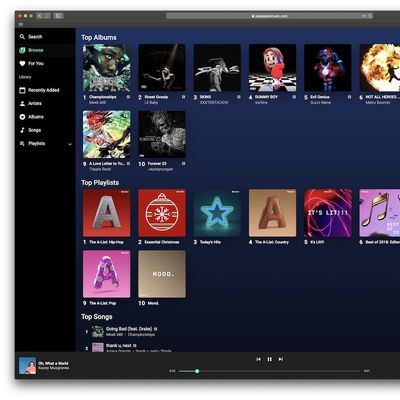Image resolution: width=400 pixels, height=400 pixels.
Task: Click explicit badge beside thank u, next
Action: [135, 346]
